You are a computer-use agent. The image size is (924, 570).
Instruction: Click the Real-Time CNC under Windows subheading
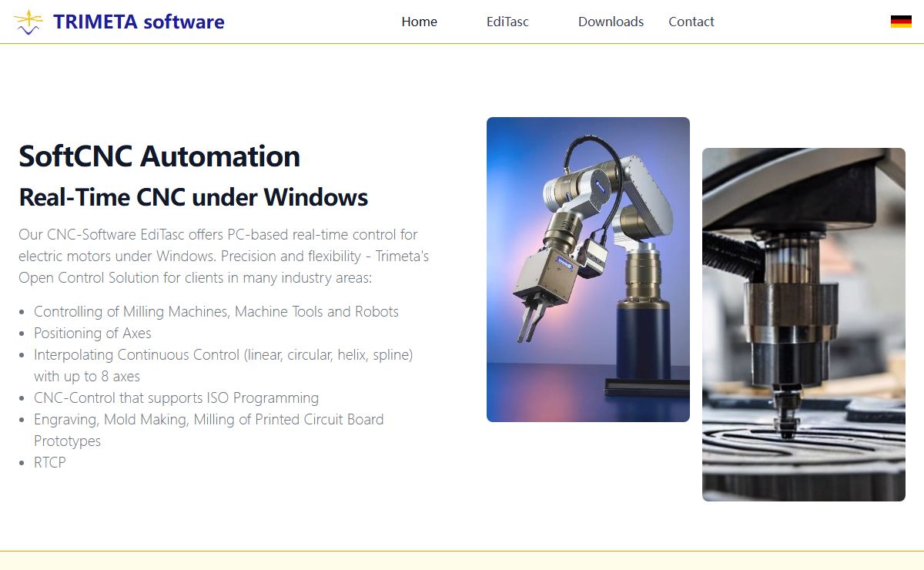pyautogui.click(x=193, y=197)
